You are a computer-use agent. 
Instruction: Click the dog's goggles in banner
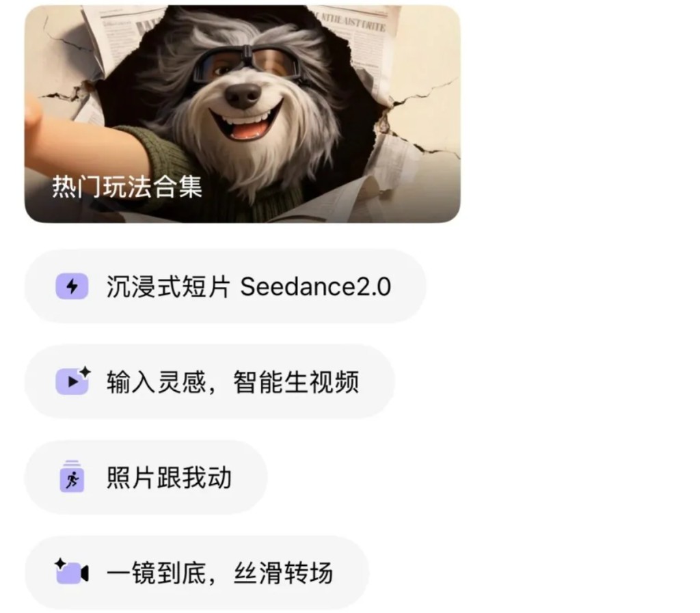point(247,64)
